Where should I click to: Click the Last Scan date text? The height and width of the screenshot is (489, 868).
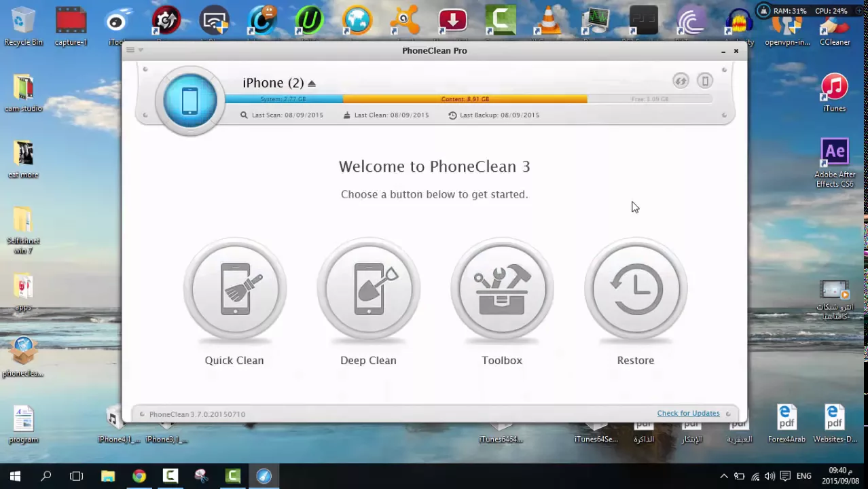tap(287, 115)
